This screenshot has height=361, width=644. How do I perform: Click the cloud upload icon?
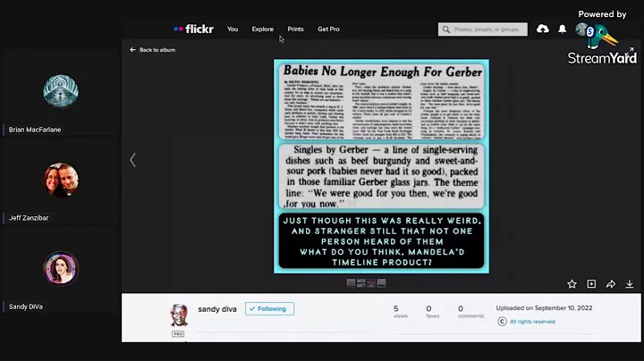coord(543,29)
